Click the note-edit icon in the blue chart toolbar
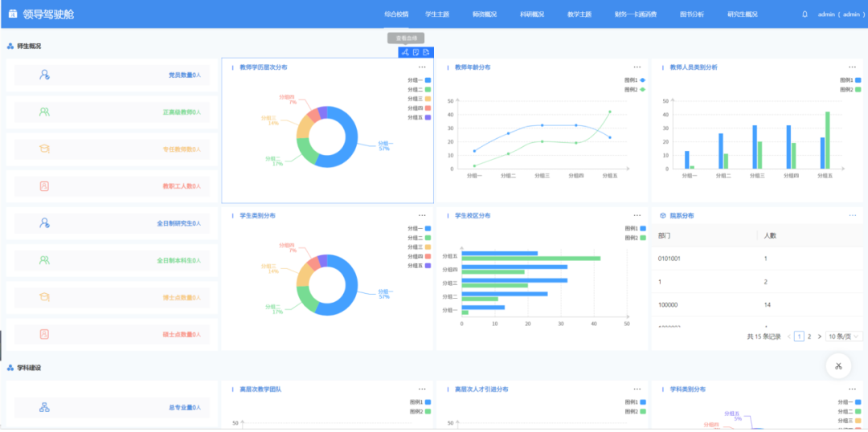This screenshot has width=868, height=432. coord(416,52)
